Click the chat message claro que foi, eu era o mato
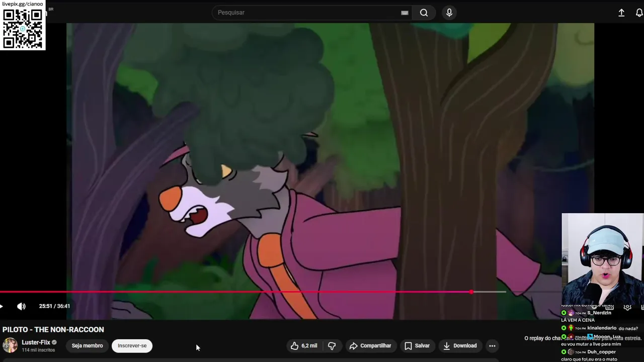Viewport: 644px width, 362px height. pyautogui.click(x=589, y=359)
